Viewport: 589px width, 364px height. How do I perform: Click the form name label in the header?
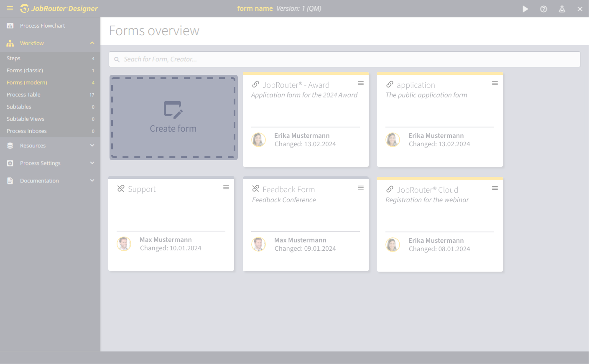tap(255, 8)
